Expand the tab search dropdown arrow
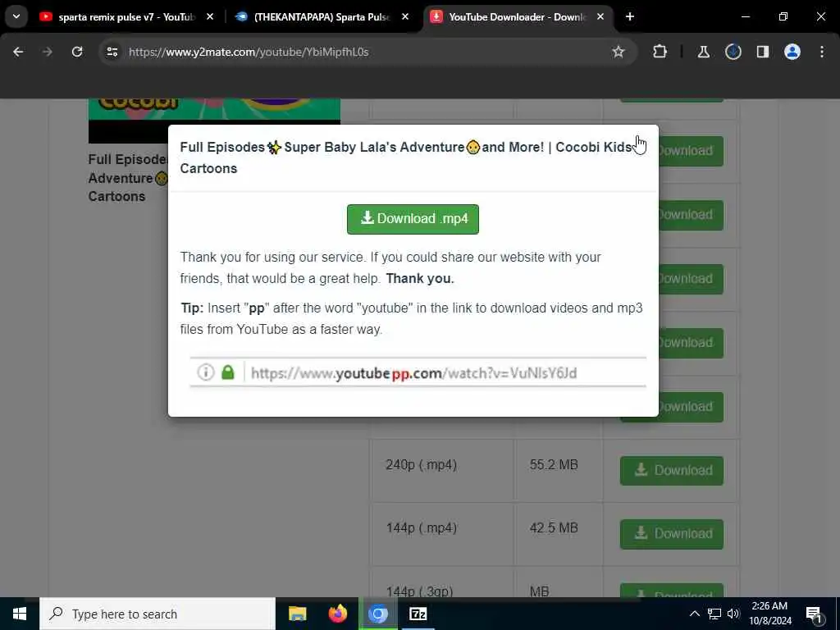Viewport: 840px width, 630px height. pos(16,16)
